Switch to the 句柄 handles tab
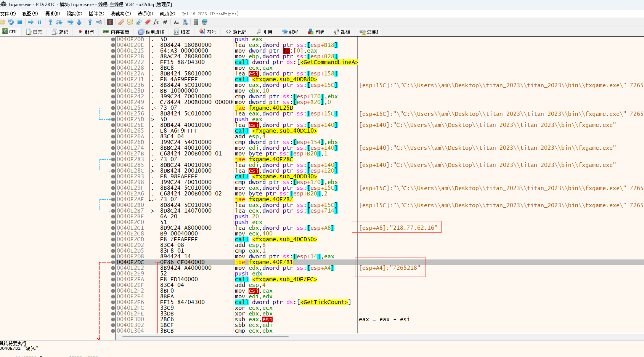Image resolution: width=644 pixels, height=357 pixels. tap(316, 32)
